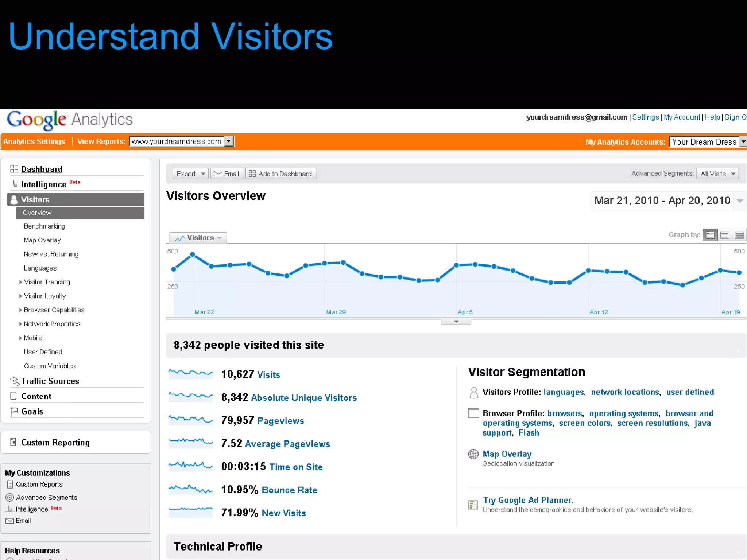This screenshot has width=747, height=560.
Task: Open the screen resolutions link
Action: tap(653, 423)
